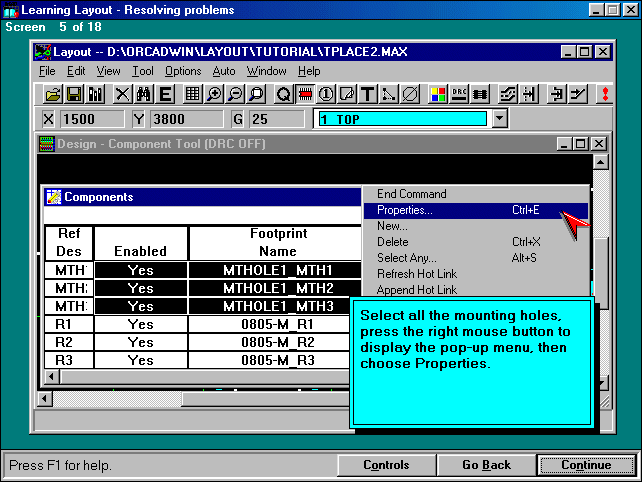
Task: Expand the Auto menu
Action: click(x=224, y=71)
